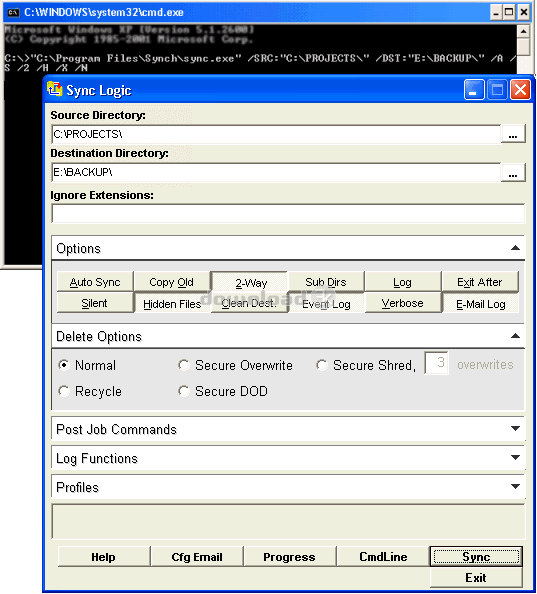This screenshot has height=594, width=537.
Task: Collapse the Options section
Action: click(515, 248)
